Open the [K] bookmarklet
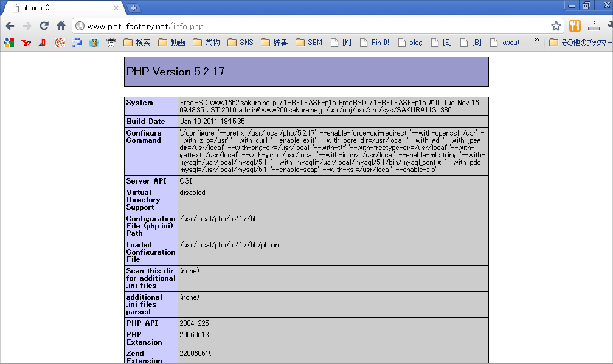Screen dimensions: 613x364 point(341,43)
